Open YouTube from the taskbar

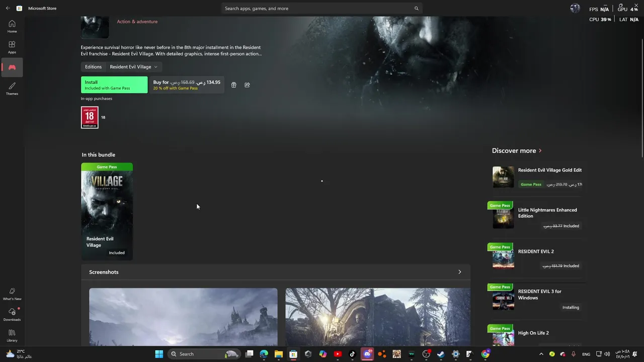click(338, 354)
